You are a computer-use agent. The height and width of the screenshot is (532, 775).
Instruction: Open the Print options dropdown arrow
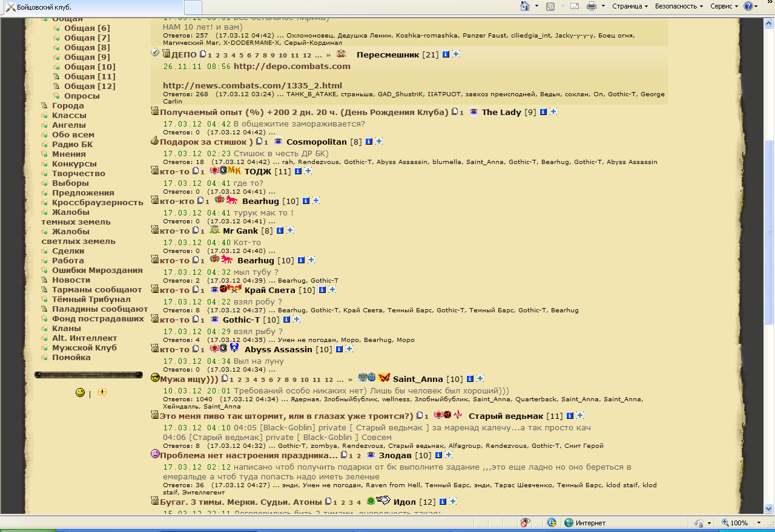603,7
